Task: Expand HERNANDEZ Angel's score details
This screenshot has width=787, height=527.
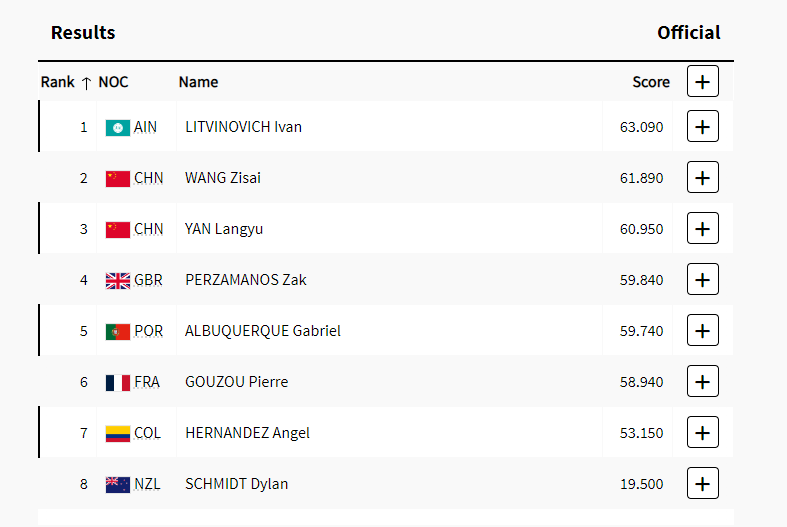Action: point(703,432)
